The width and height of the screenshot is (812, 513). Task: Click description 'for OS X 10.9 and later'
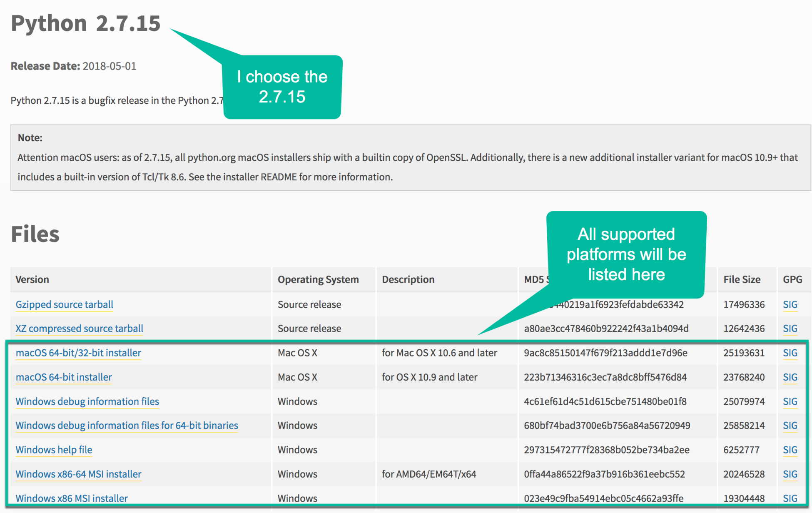click(429, 377)
